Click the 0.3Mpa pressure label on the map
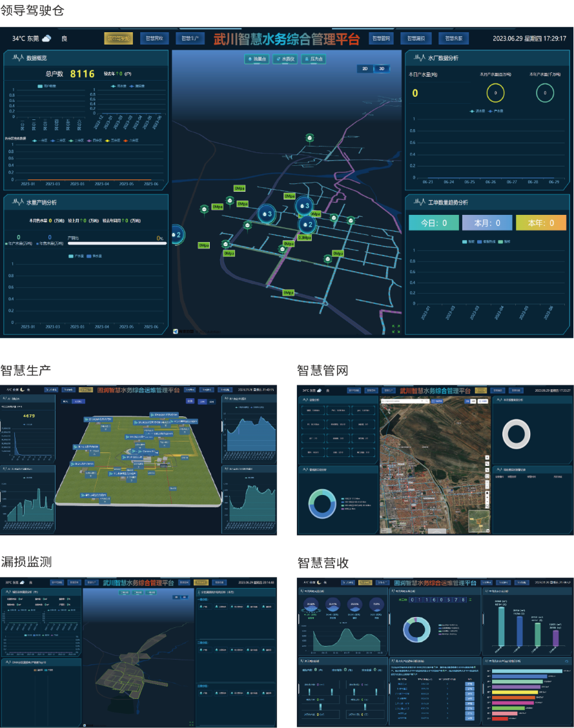 tap(305, 238)
